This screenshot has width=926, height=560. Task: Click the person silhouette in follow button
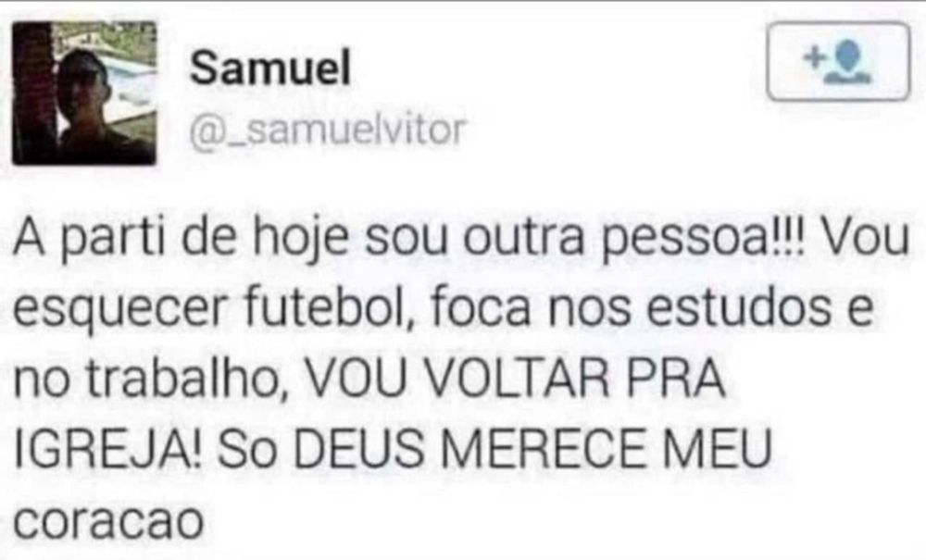click(x=848, y=64)
